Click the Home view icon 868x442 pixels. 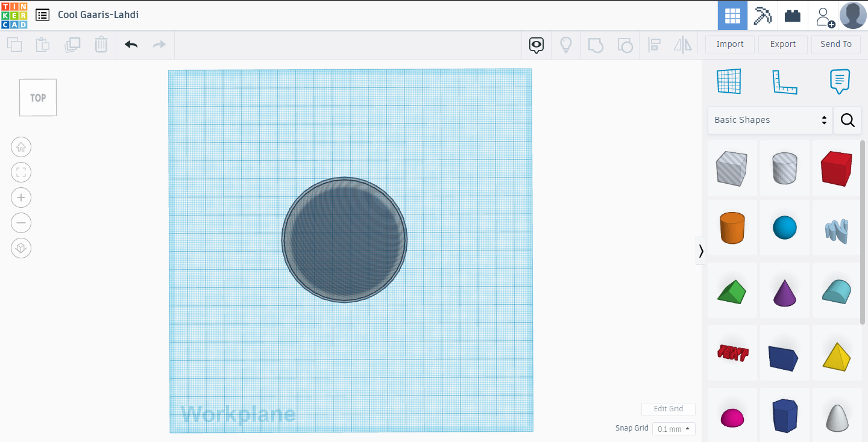[21, 147]
